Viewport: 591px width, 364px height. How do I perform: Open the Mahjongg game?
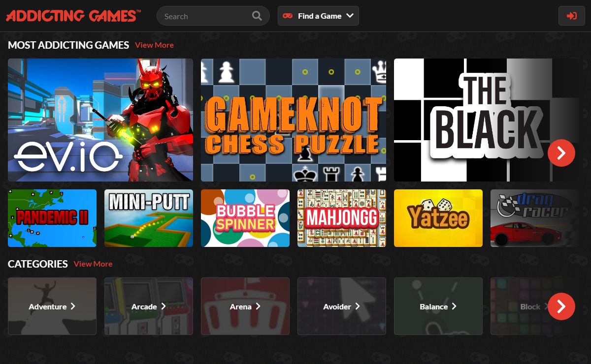tap(342, 218)
